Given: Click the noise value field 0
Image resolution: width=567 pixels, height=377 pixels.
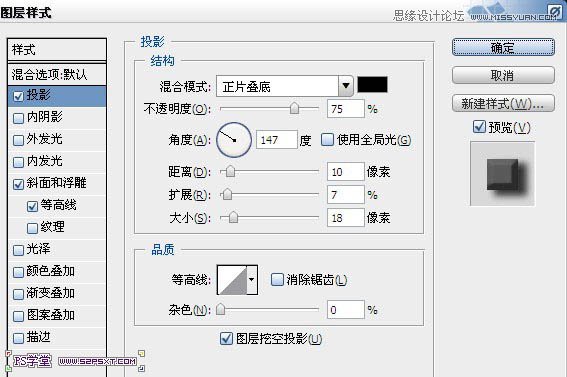Looking at the screenshot, I should (x=345, y=310).
